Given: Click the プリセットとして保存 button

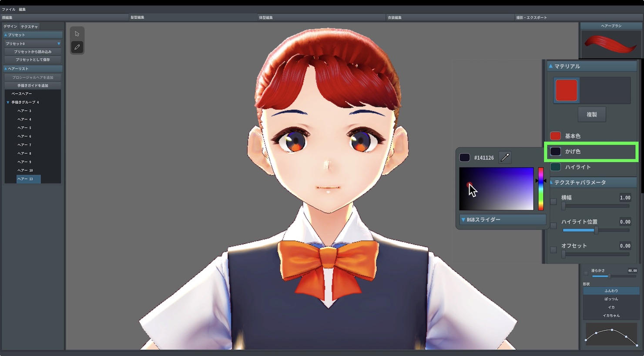Looking at the screenshot, I should tap(33, 60).
